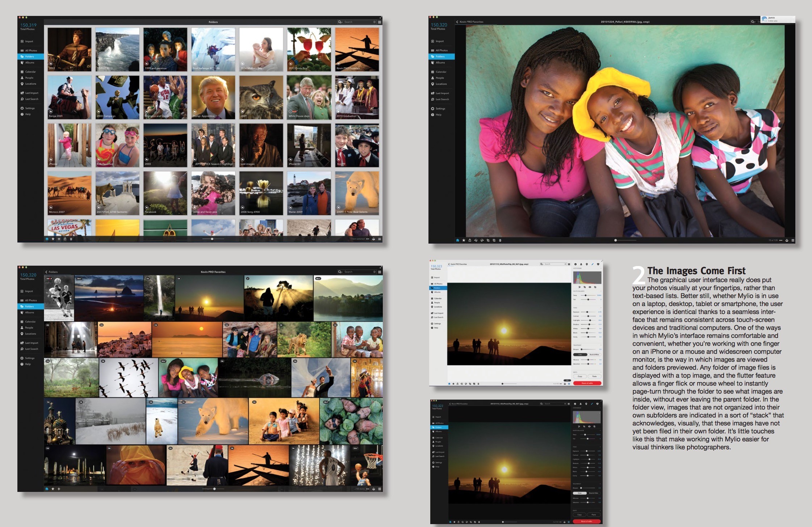Screen dimensions: 812x527
Task: Click the home icon in girls photo window toolbar
Action: (x=458, y=240)
